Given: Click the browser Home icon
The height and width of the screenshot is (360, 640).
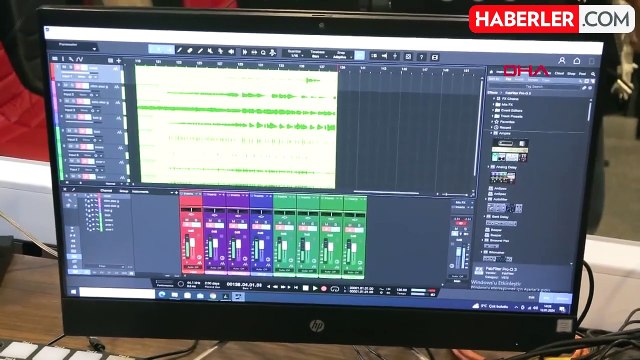Looking at the screenshot, I should pos(491,72).
